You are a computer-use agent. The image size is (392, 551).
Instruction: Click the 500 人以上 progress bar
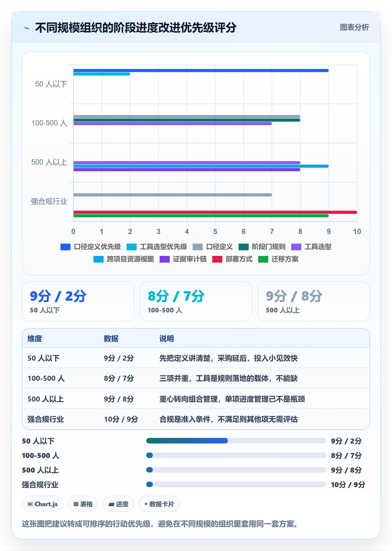click(236, 470)
